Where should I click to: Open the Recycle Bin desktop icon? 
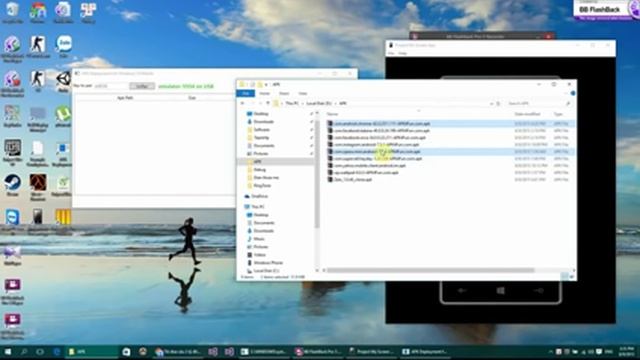pyautogui.click(x=12, y=11)
